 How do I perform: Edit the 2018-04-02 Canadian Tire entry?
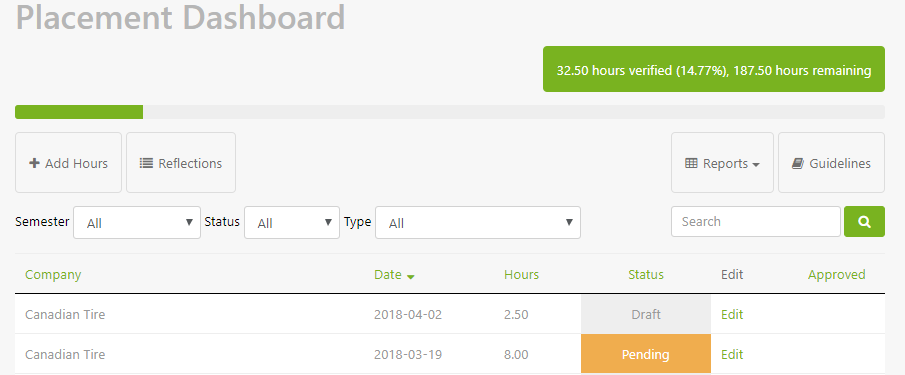(x=732, y=314)
